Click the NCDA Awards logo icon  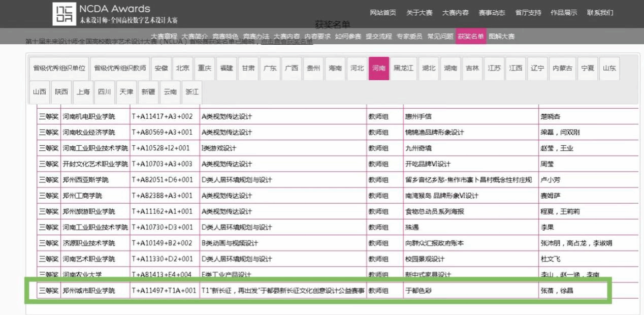click(64, 14)
